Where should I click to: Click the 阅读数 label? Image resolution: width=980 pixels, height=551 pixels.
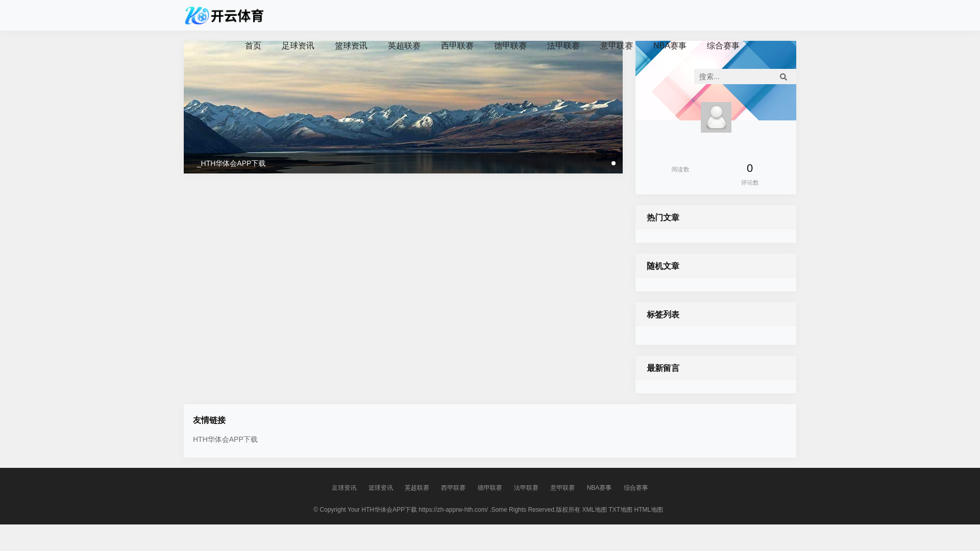pos(680,169)
